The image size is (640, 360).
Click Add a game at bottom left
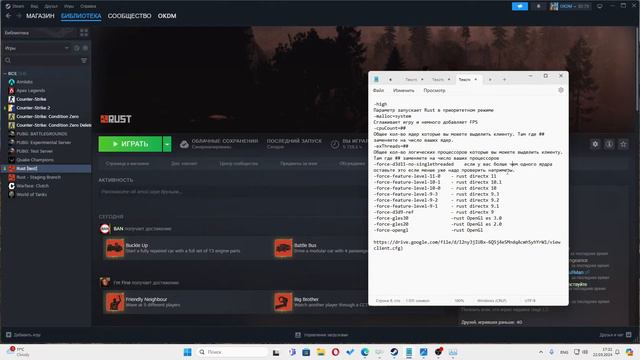click(x=23, y=335)
